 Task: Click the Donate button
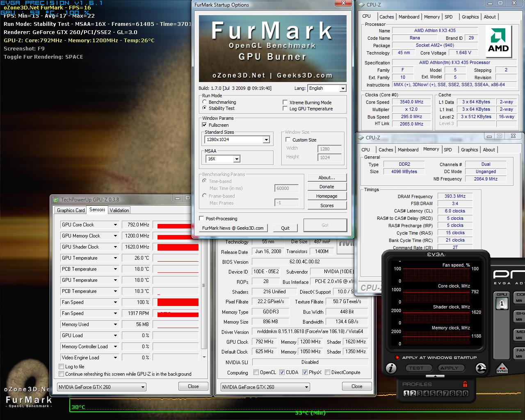click(327, 187)
